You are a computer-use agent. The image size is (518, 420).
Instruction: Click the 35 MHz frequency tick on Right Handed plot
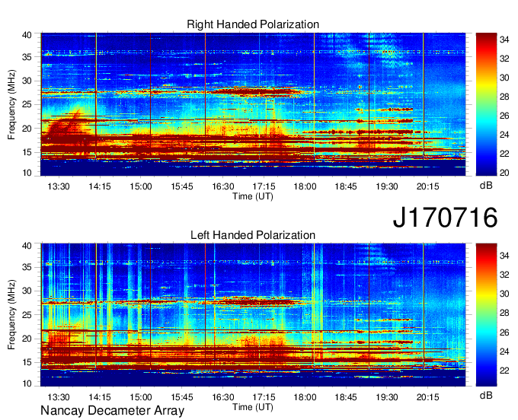[x=27, y=57]
